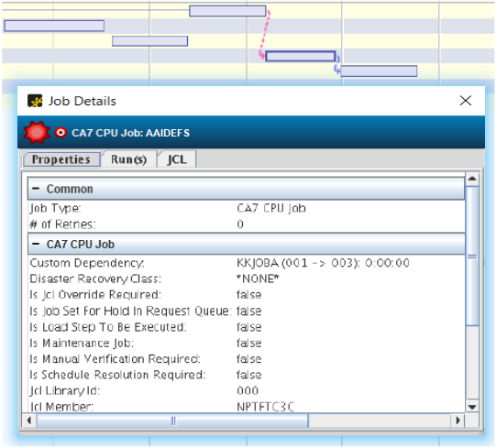Click the 'Is Job Set For Hold In Request Queue' row
The width and height of the screenshot is (496, 448).
pyautogui.click(x=247, y=311)
